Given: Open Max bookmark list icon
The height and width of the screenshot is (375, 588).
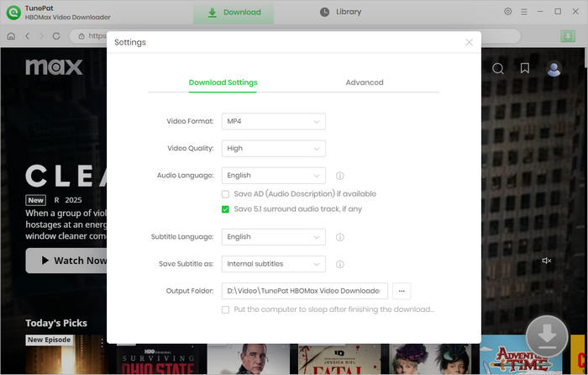Looking at the screenshot, I should click(525, 68).
